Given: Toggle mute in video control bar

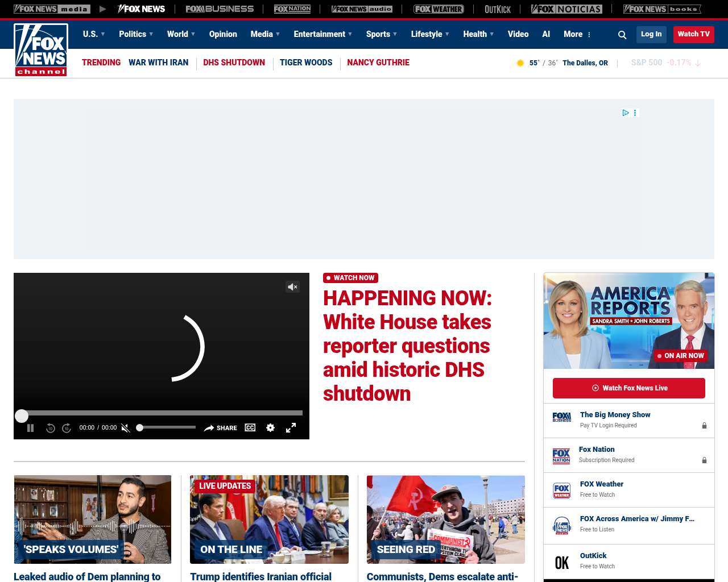Looking at the screenshot, I should tap(126, 428).
